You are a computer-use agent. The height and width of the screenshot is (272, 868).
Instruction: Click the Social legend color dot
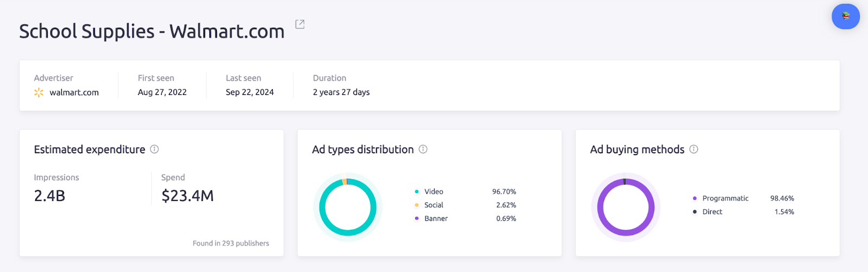point(417,205)
